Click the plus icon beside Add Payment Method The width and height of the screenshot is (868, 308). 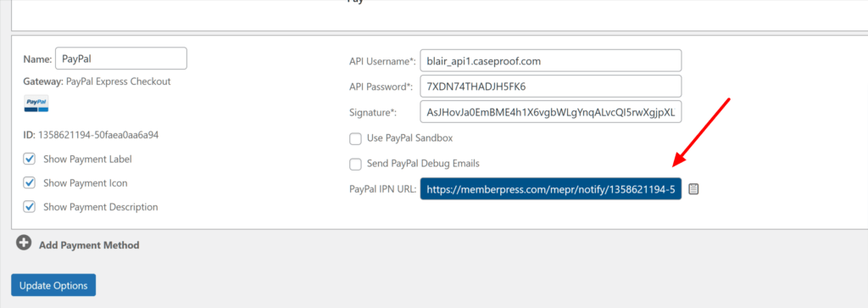click(24, 244)
